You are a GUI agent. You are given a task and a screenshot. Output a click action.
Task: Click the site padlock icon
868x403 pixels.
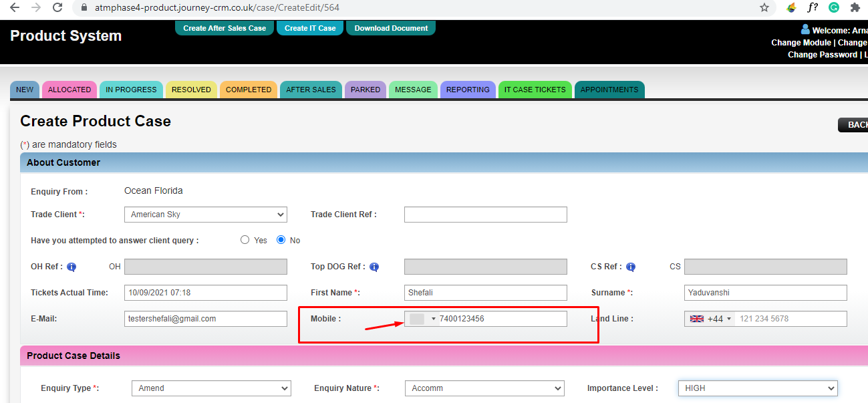point(84,8)
